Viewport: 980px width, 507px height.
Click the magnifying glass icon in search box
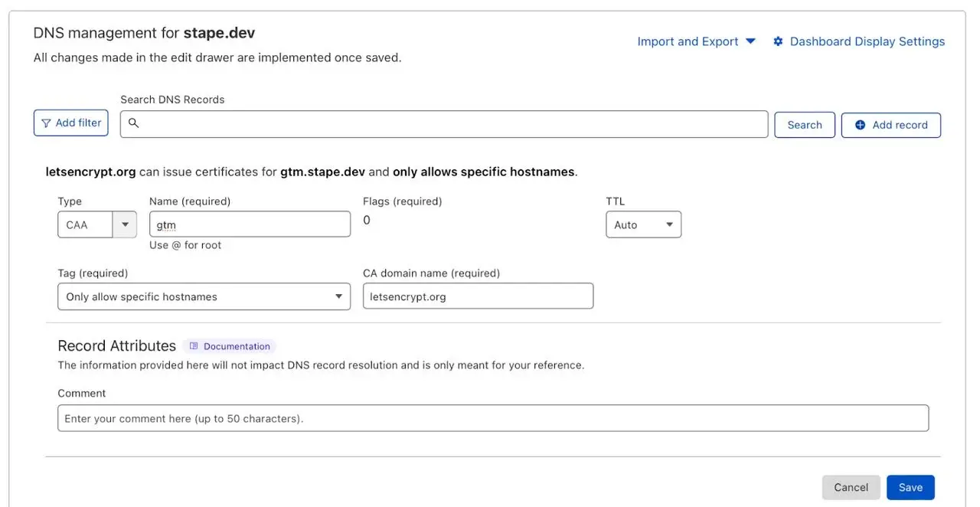pyautogui.click(x=133, y=123)
